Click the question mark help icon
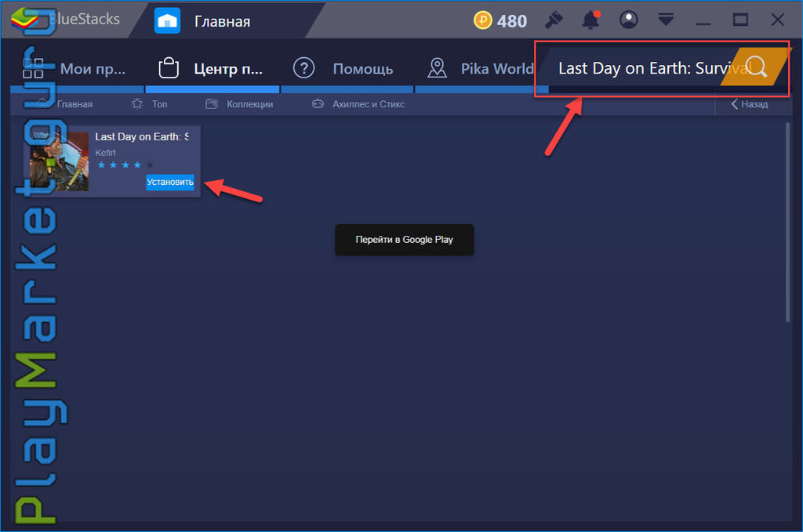Viewport: 803px width, 532px height. (303, 67)
